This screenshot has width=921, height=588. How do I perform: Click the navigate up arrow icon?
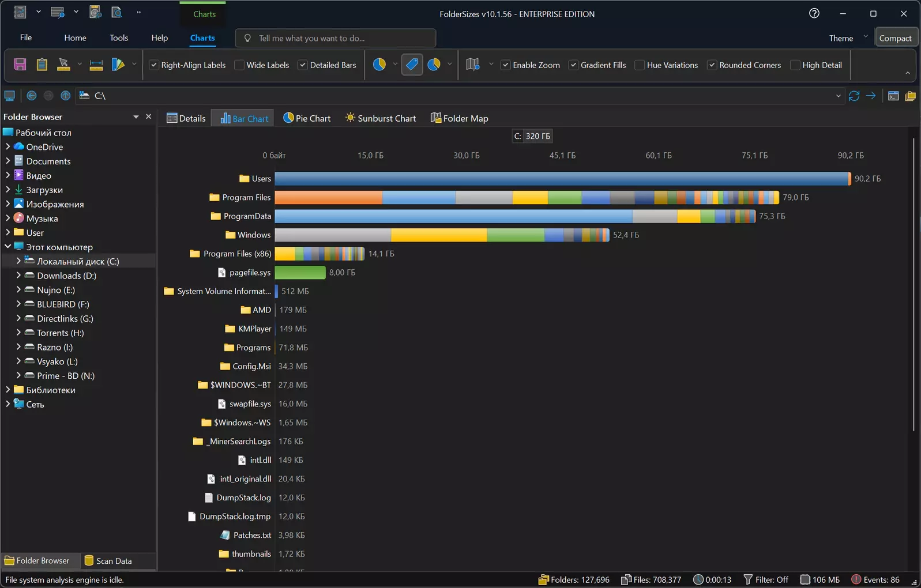[66, 96]
